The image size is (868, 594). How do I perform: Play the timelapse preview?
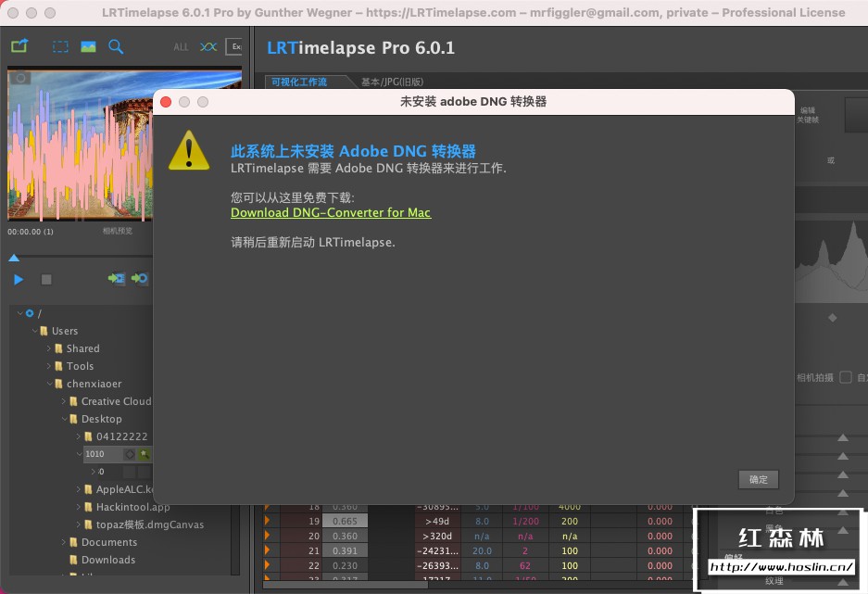point(19,280)
